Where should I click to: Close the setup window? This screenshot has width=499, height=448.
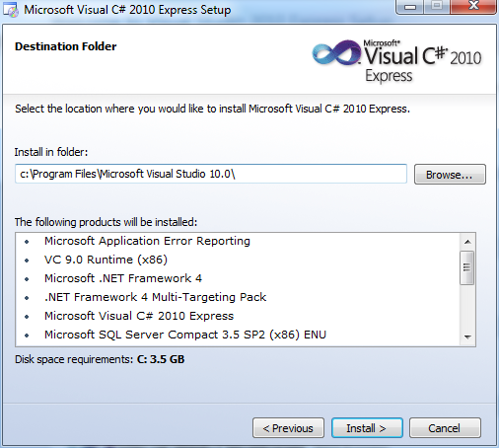pos(473,6)
